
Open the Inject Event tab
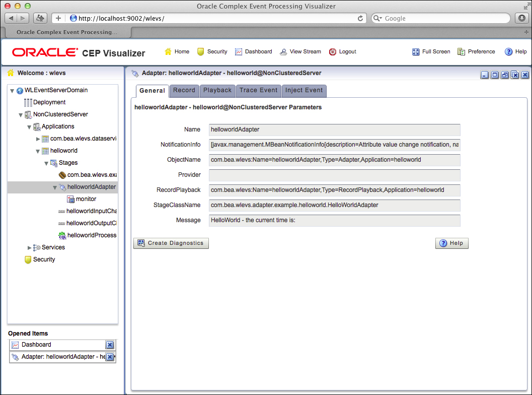tap(303, 91)
